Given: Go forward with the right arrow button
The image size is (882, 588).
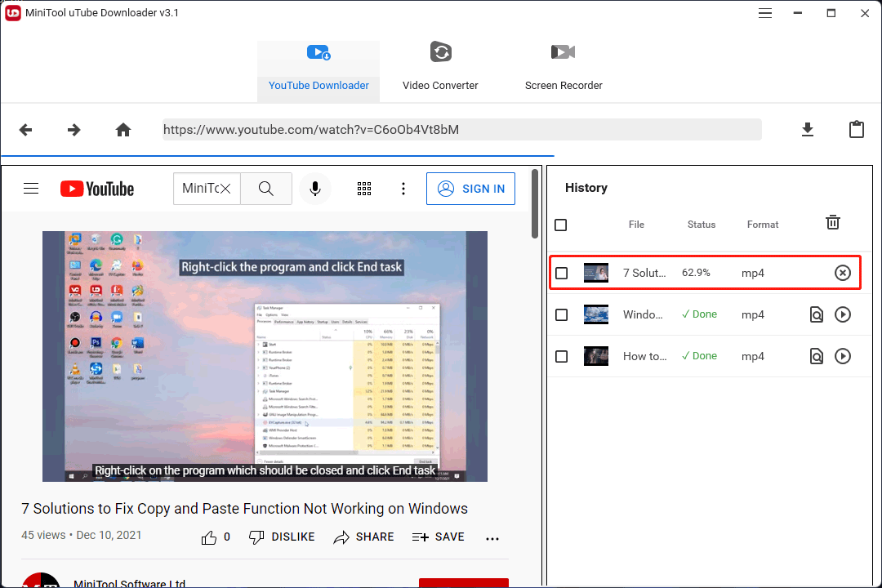Looking at the screenshot, I should pyautogui.click(x=73, y=130).
